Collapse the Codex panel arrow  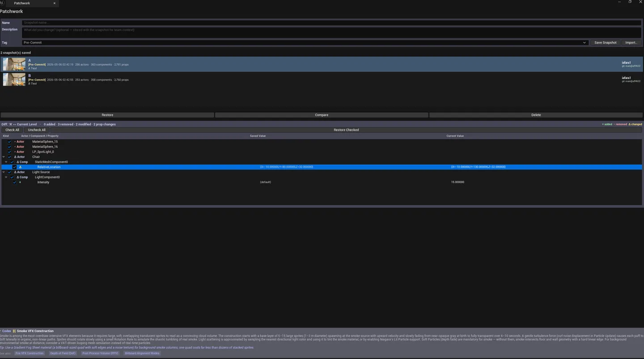(1, 331)
